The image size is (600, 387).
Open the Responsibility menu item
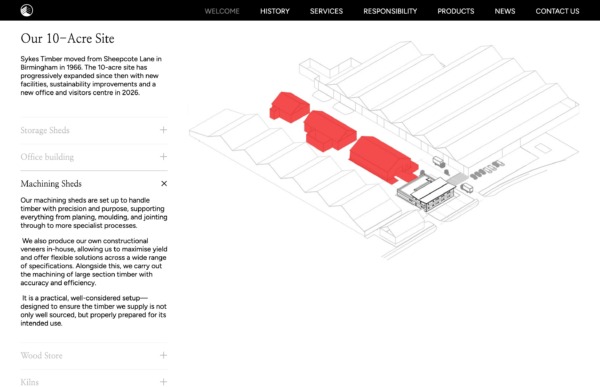coord(390,11)
